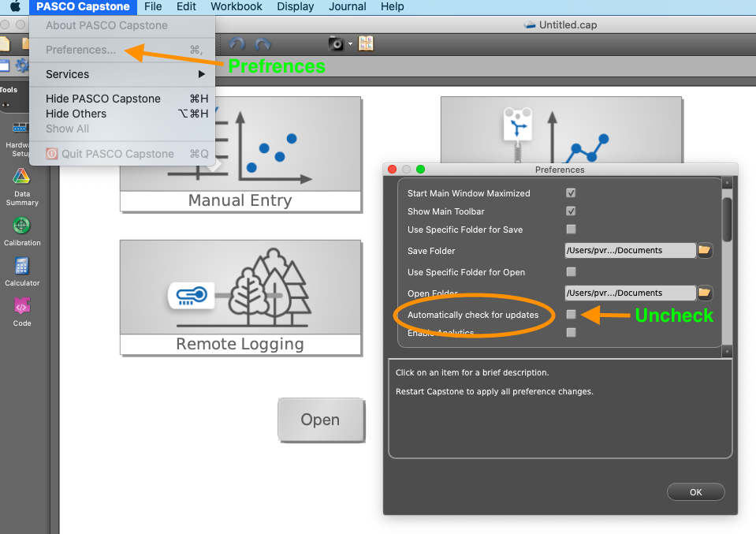
Task: Click the Redo arrow in toolbar
Action: click(263, 44)
